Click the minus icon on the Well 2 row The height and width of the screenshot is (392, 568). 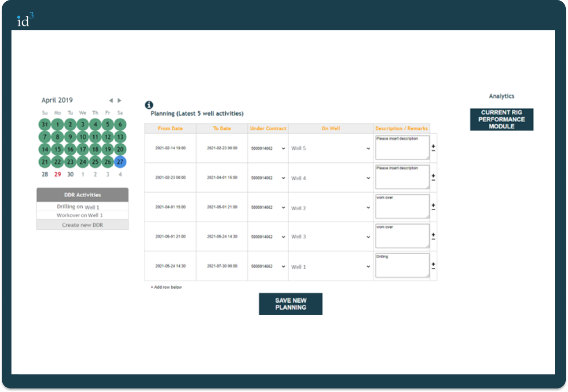(433, 210)
